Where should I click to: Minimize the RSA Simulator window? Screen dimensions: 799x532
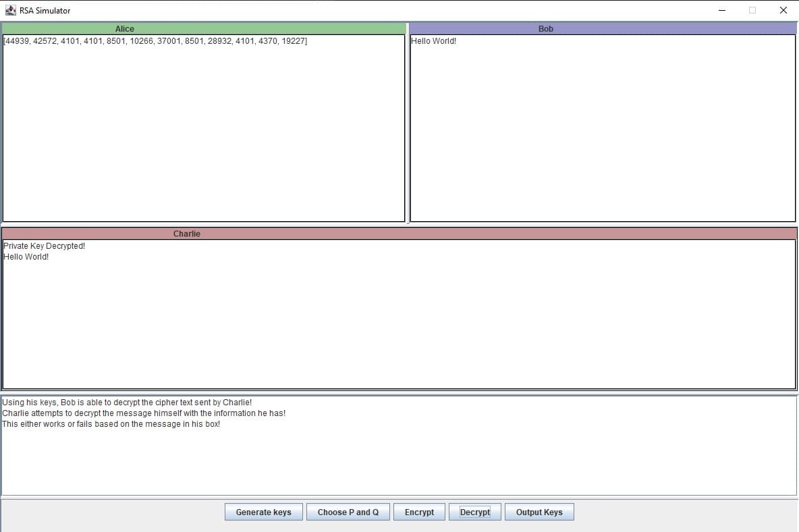[722, 10]
